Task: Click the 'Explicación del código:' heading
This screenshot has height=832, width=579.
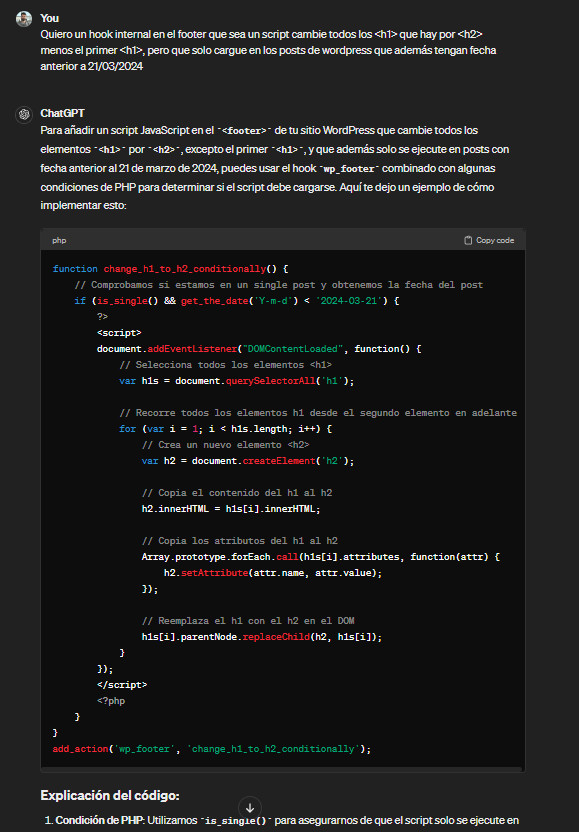Action: (x=110, y=795)
